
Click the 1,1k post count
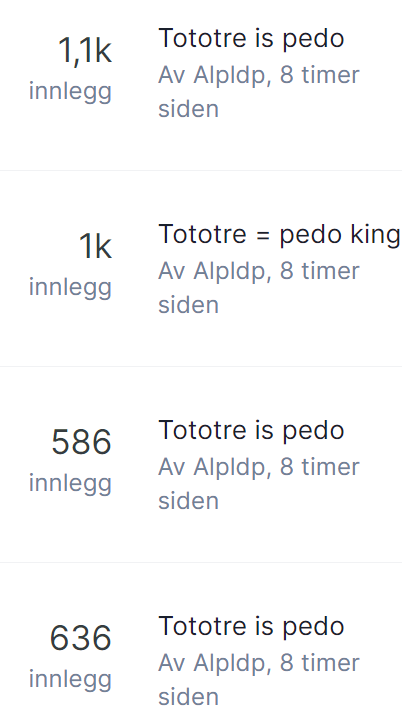[x=84, y=51]
